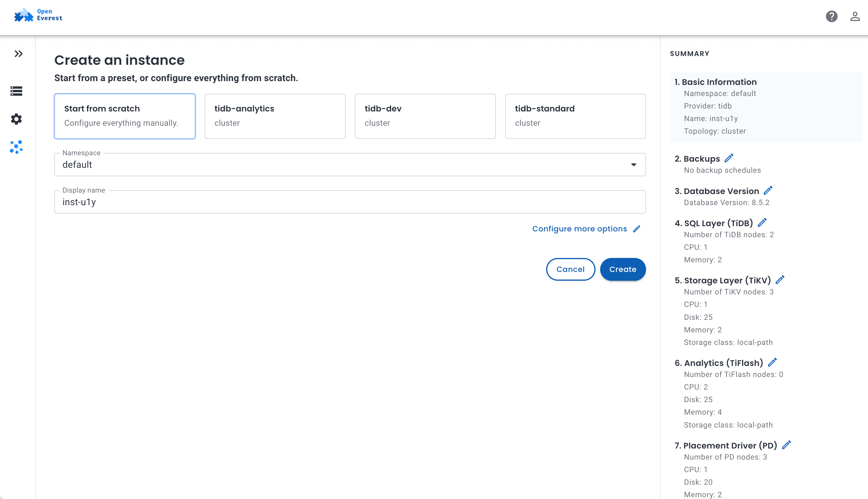Edit the Database Version section

tap(768, 190)
